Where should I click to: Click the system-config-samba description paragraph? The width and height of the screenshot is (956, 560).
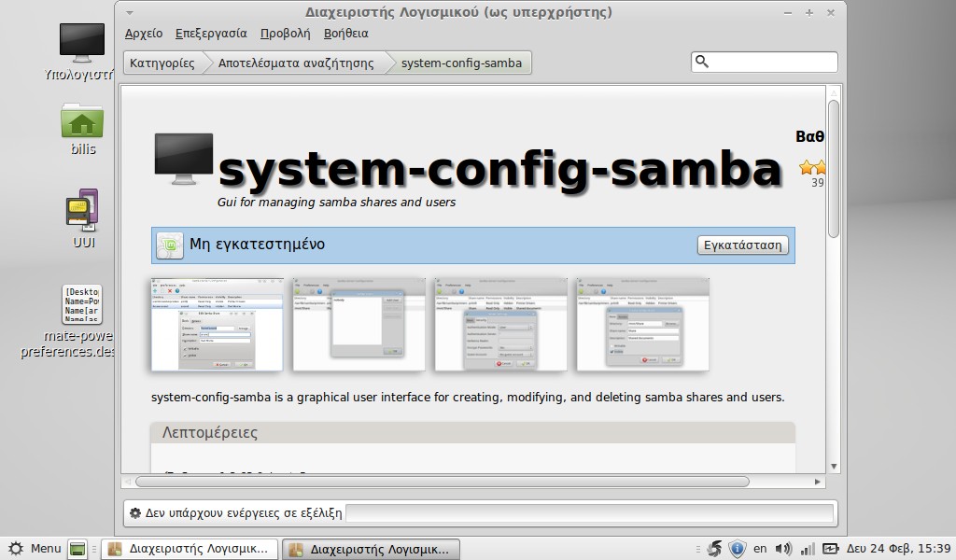point(468,398)
